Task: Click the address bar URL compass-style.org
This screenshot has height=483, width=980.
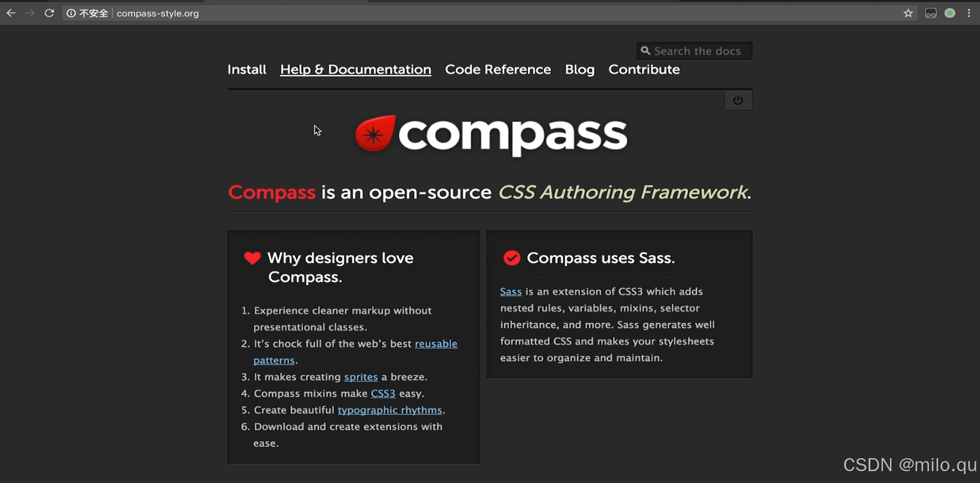Action: pyautogui.click(x=157, y=13)
